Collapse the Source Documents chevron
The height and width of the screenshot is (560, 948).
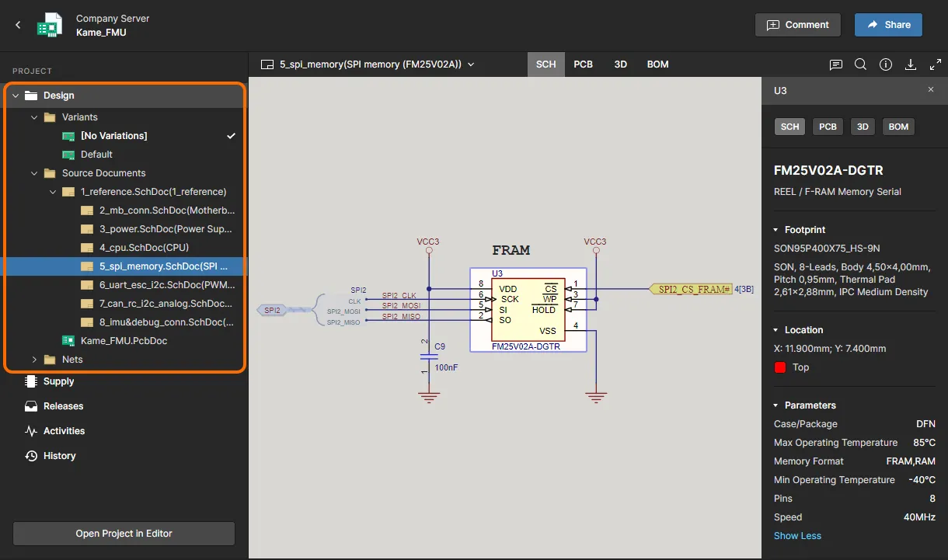(x=34, y=173)
